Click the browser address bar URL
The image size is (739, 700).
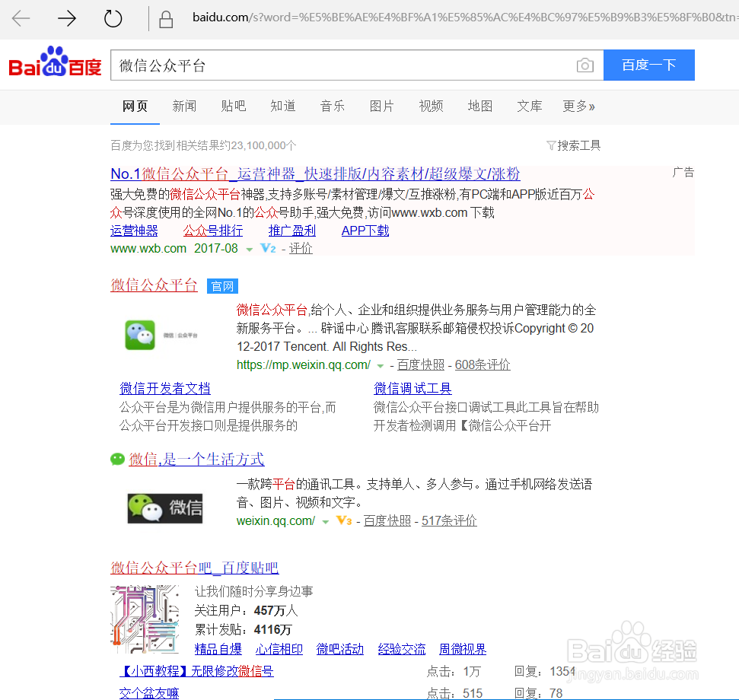click(x=464, y=18)
